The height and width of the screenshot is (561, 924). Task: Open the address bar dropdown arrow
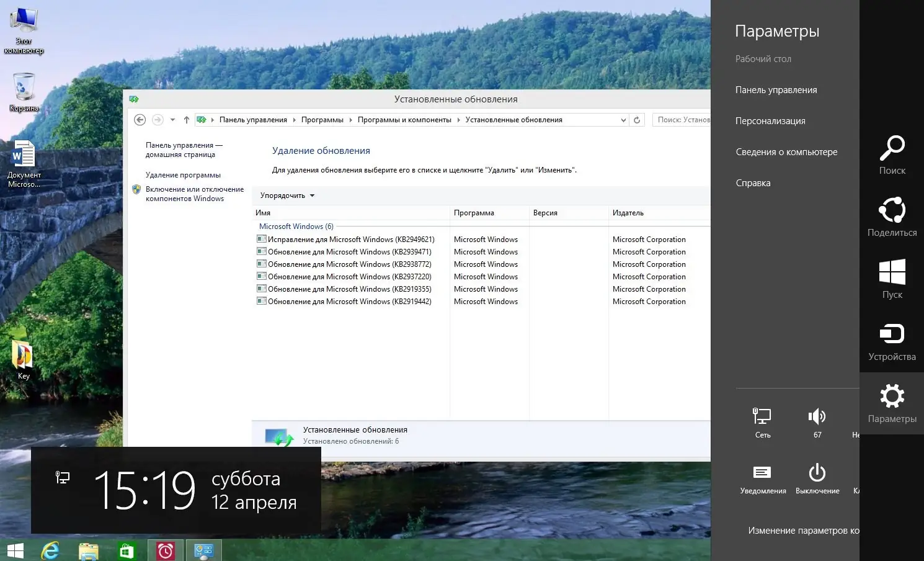point(623,119)
